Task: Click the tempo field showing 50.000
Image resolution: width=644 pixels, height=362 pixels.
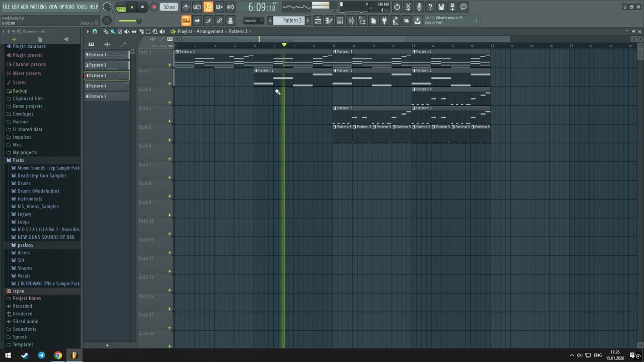Action: click(x=169, y=7)
